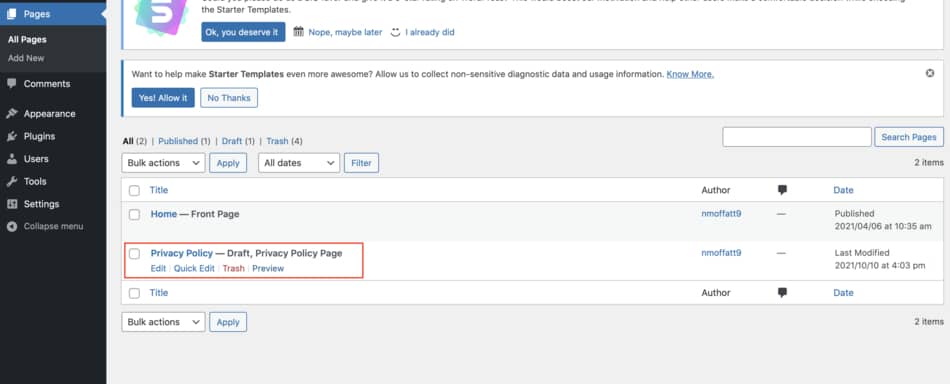The height and width of the screenshot is (384, 950).
Task: Click the Collapse menu arrow icon
Action: pyautogui.click(x=12, y=227)
